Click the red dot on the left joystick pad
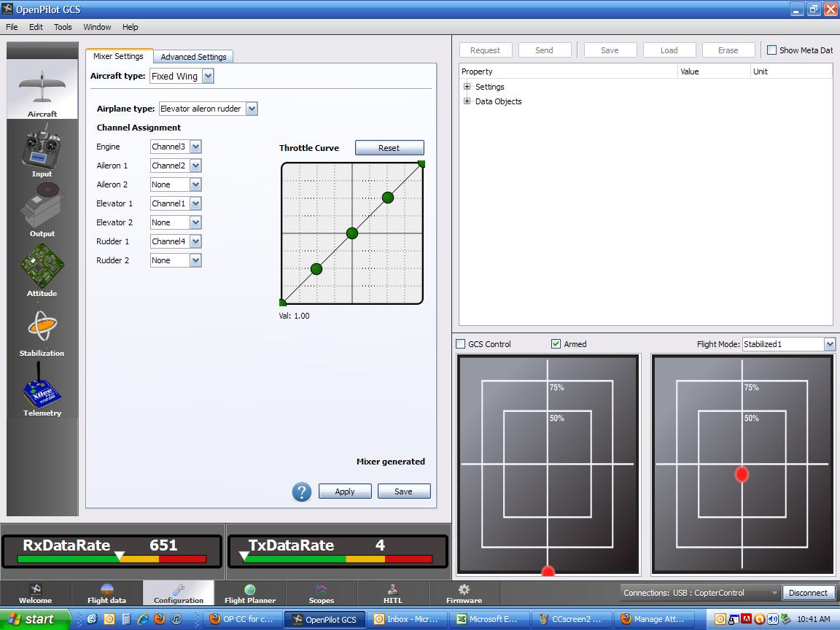840x630 pixels. point(548,570)
